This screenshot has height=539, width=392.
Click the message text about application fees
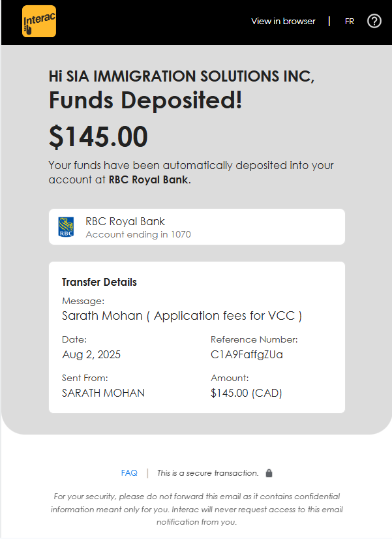click(181, 316)
